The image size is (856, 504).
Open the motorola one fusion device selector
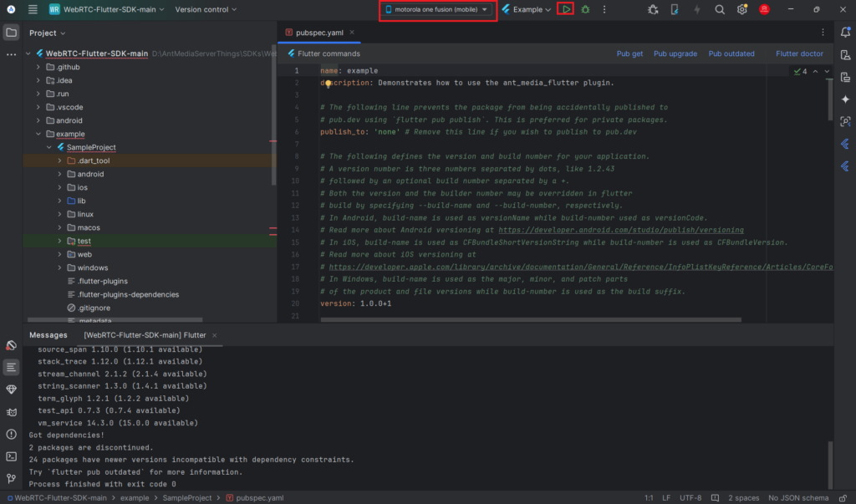coord(437,9)
